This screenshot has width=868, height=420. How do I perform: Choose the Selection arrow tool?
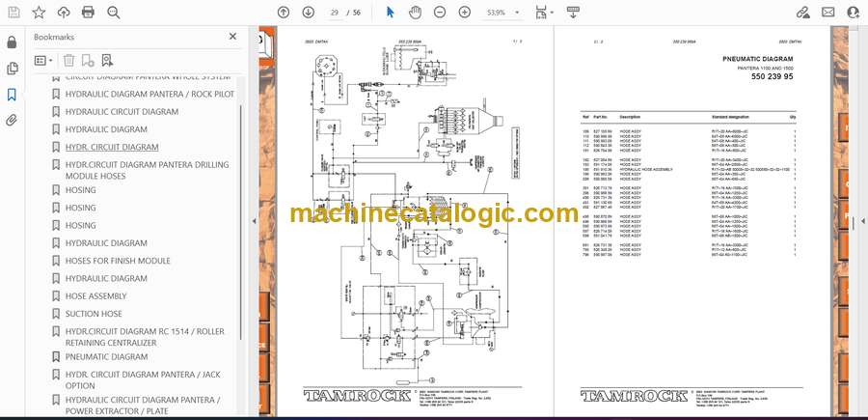391,13
